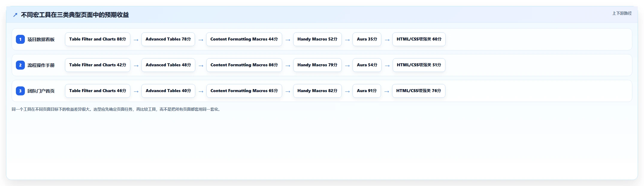The image size is (644, 186).
Task: Click Table Filter and Charts 46分 chip
Action: (x=98, y=91)
